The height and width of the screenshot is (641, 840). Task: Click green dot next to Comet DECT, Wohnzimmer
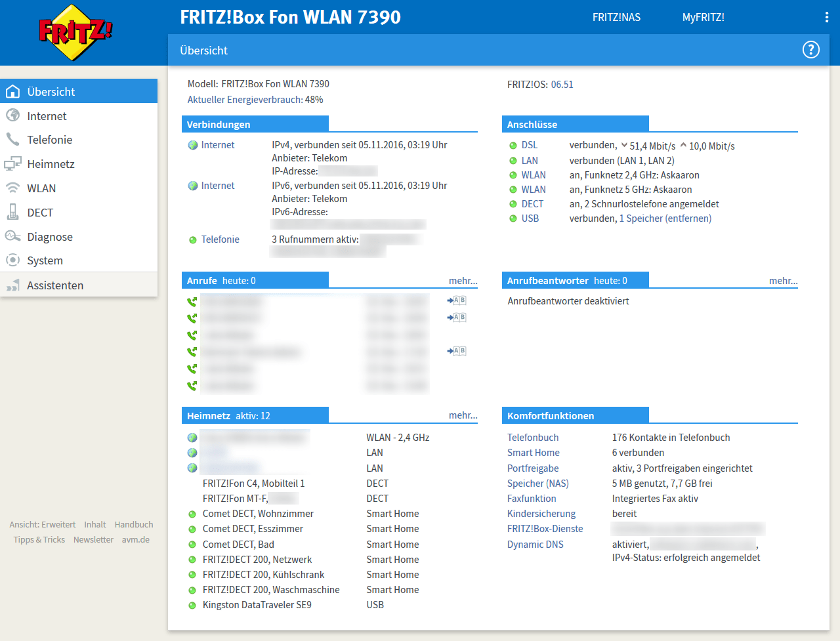click(192, 514)
